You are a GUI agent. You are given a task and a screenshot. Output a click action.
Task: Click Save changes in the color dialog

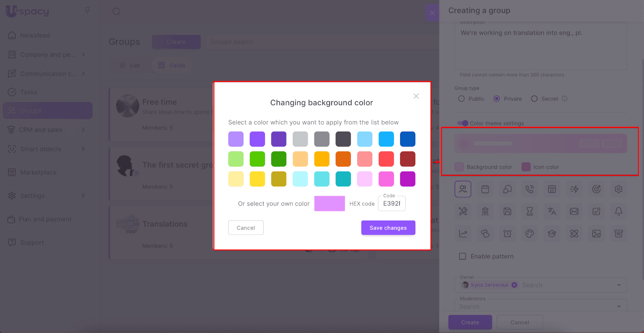click(x=388, y=228)
